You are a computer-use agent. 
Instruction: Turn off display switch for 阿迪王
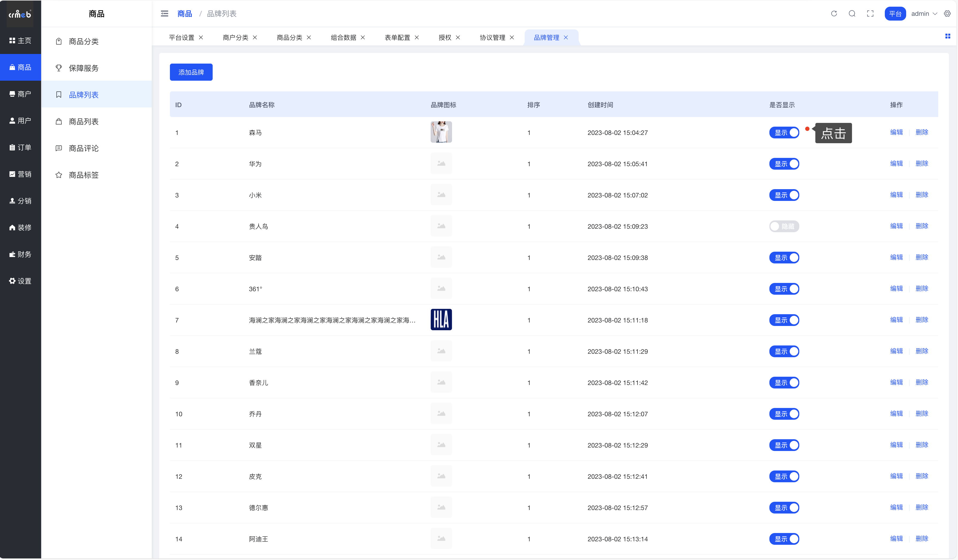(784, 539)
